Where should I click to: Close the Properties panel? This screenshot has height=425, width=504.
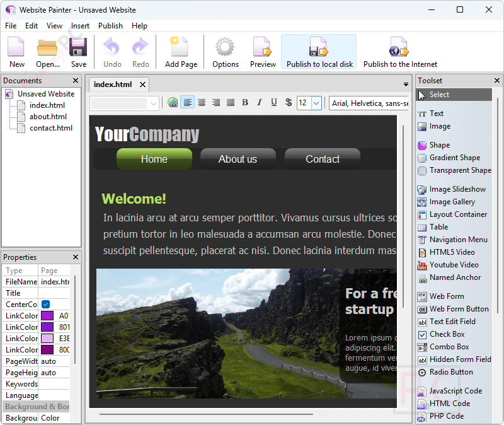click(76, 257)
